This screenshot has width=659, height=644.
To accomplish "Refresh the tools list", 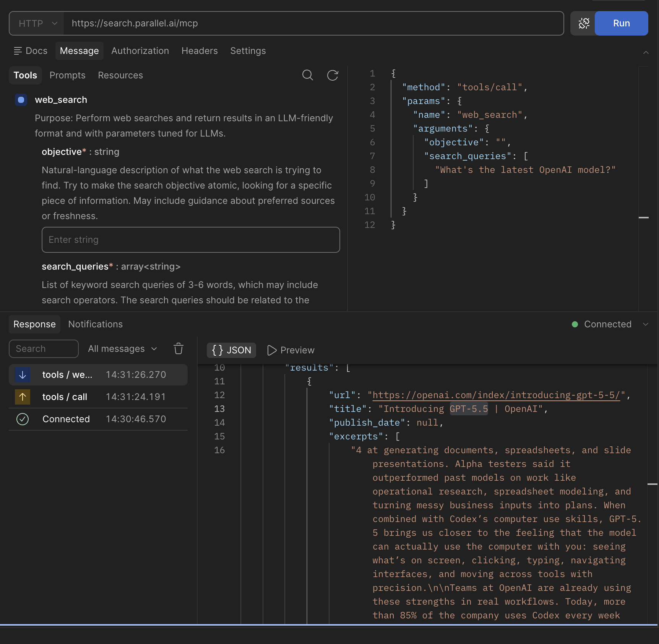I will pos(333,75).
